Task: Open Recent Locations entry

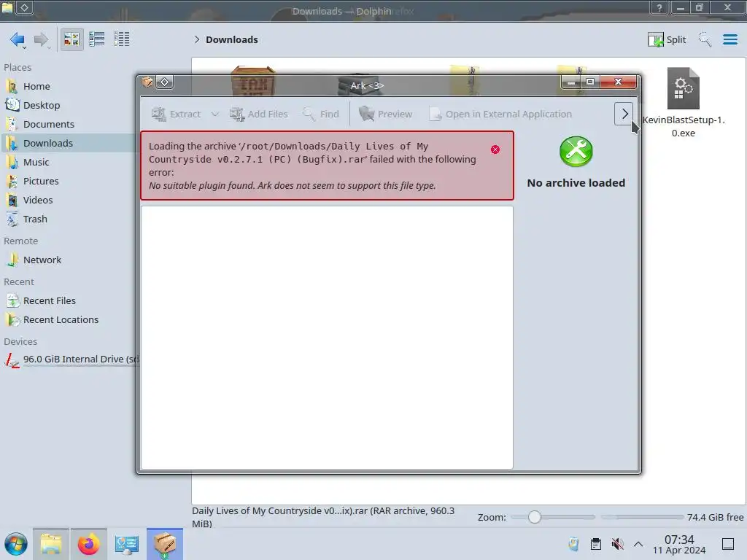Action: pyautogui.click(x=61, y=320)
